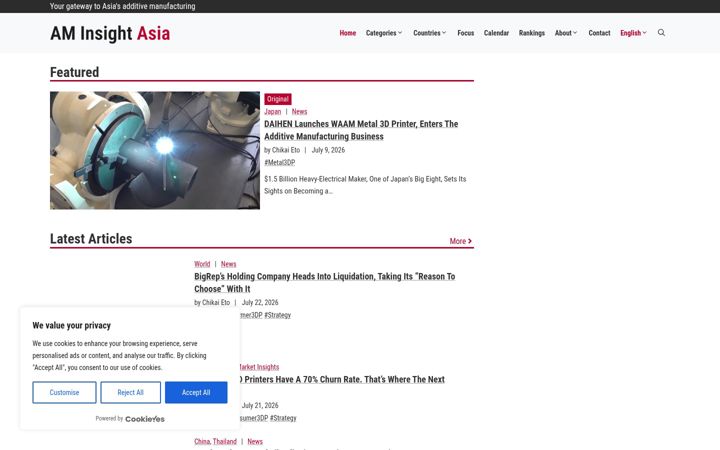This screenshot has height=450, width=720.
Task: Open the Rankings menu item
Action: tap(532, 33)
